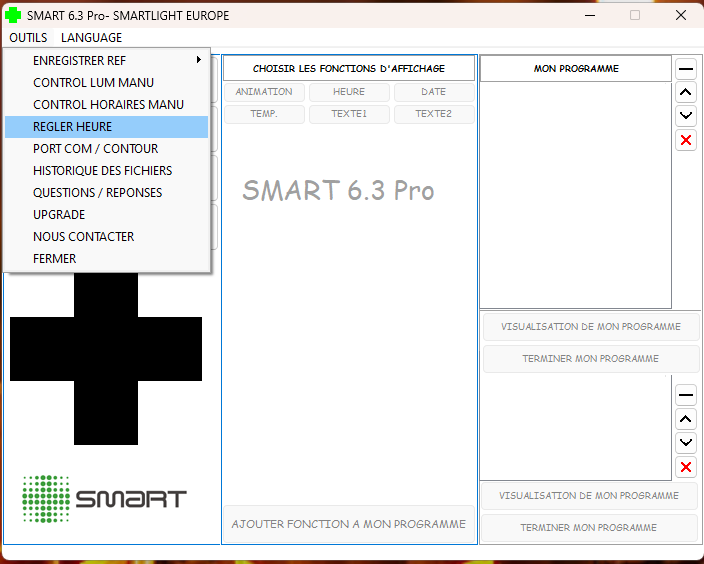The height and width of the screenshot is (564, 704).
Task: Click the upper MON PROGRAMME list area
Action: 576,195
